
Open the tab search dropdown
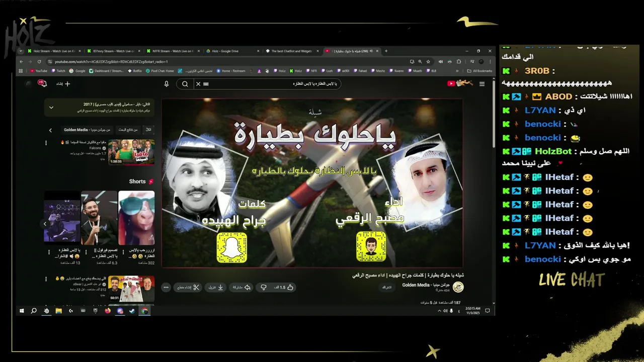click(21, 51)
